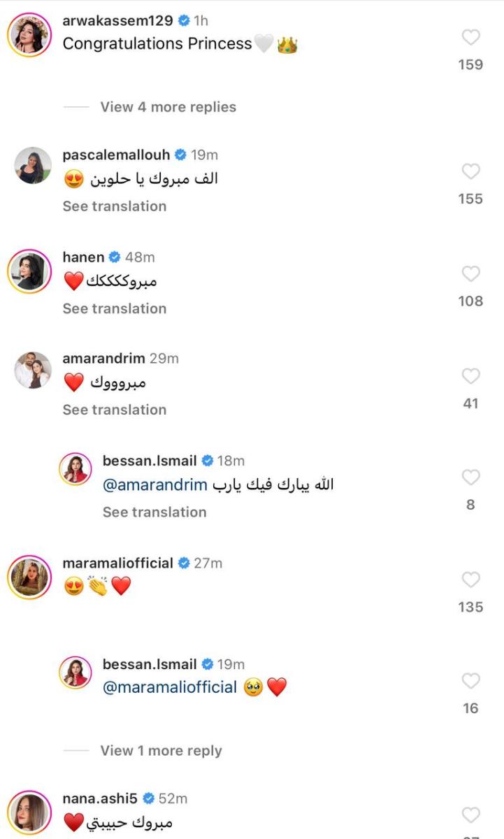504x839 pixels.
Task: Open nana.ashi5's profile avatar
Action: click(x=29, y=812)
